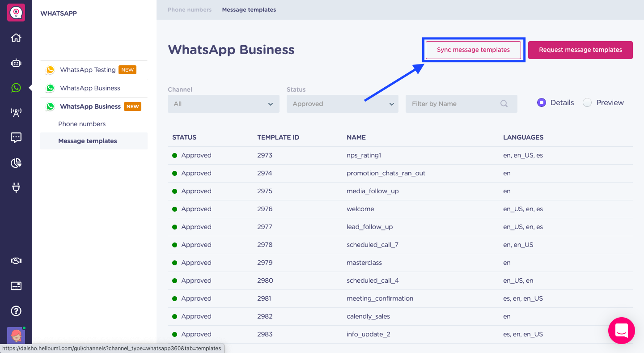Viewport: 644px width, 353px height.
Task: Switch to Message templates top tab
Action: click(x=249, y=9)
